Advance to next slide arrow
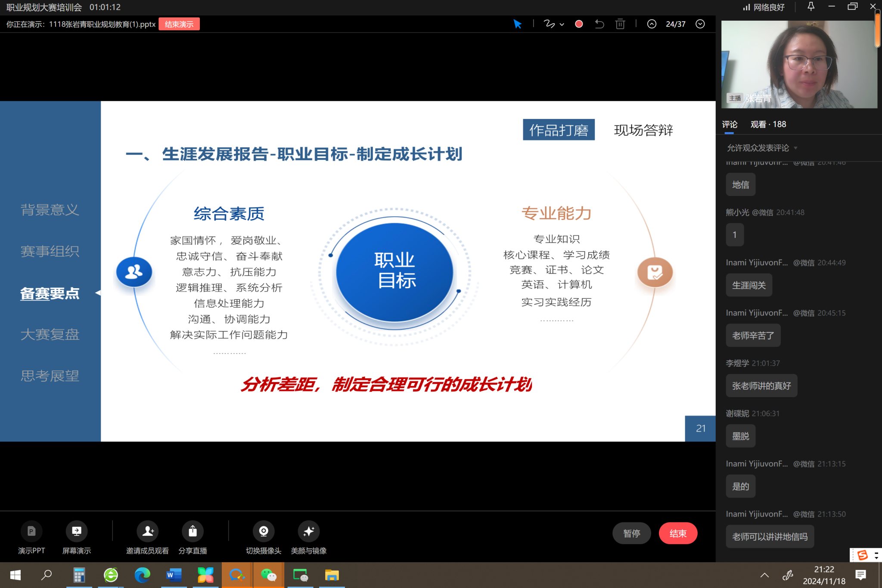Viewport: 882px width, 588px height. coord(700,24)
